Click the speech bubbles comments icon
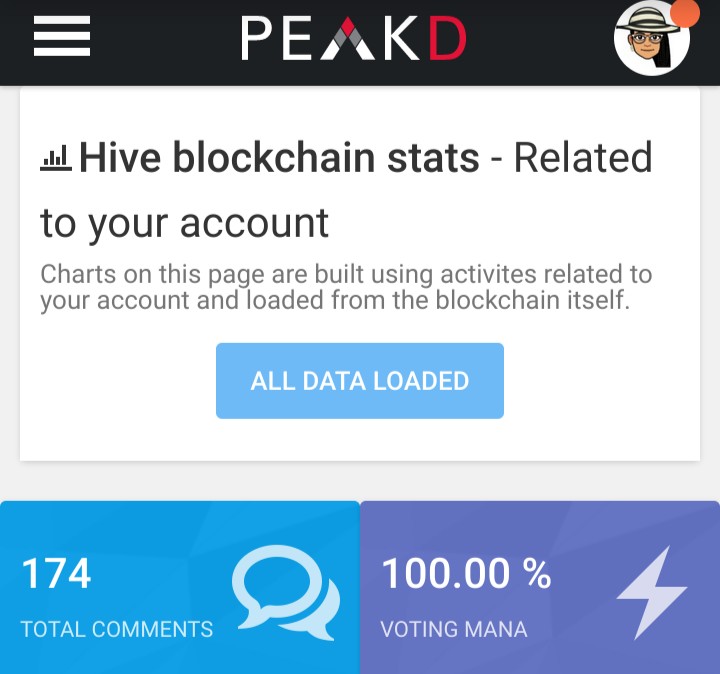Screen dimensions: 720x674 [x=286, y=592]
